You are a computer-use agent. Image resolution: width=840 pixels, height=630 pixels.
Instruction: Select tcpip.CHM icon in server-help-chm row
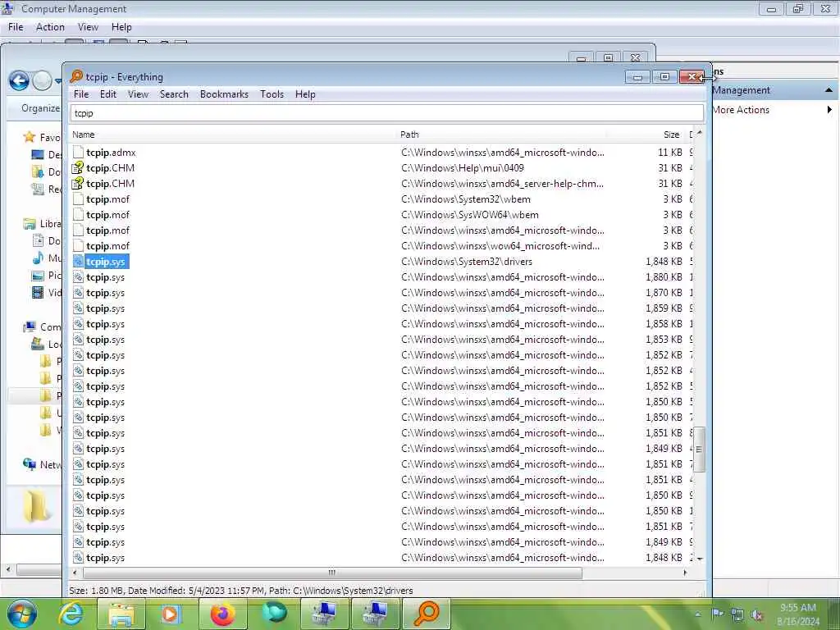click(78, 184)
